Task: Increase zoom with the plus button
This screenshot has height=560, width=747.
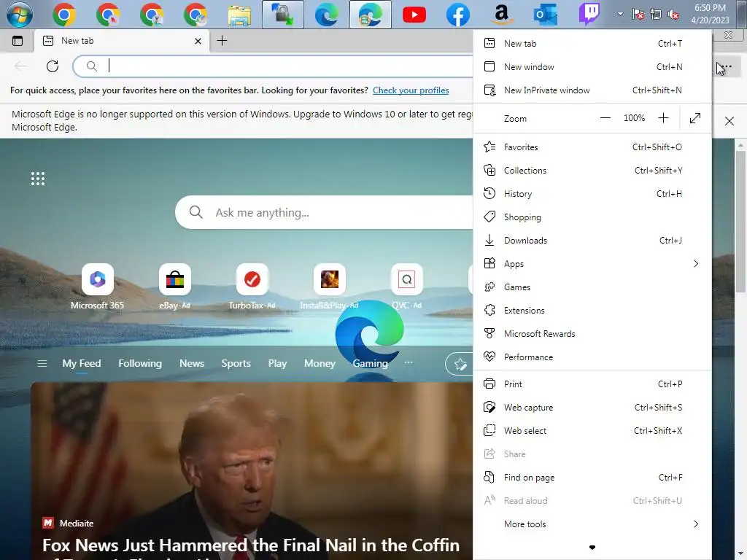Action: 663,118
